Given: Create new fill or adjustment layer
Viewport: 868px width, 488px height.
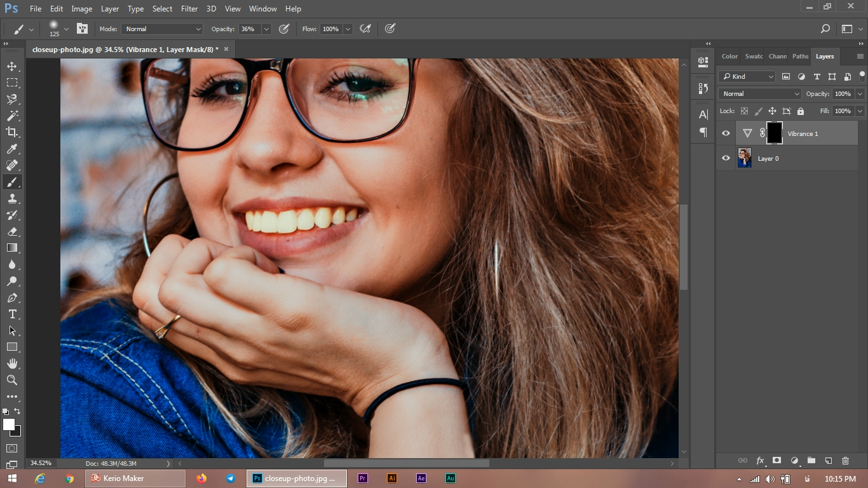Looking at the screenshot, I should coord(794,461).
